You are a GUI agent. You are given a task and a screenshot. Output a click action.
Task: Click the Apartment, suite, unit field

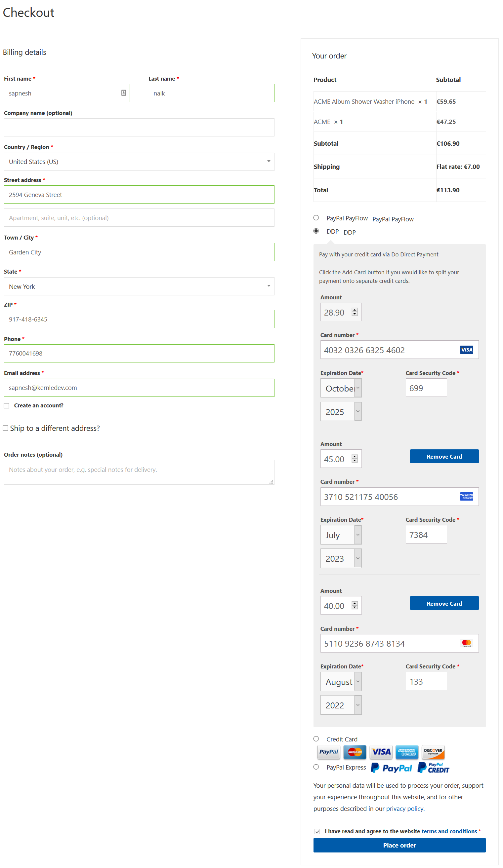[x=139, y=218]
